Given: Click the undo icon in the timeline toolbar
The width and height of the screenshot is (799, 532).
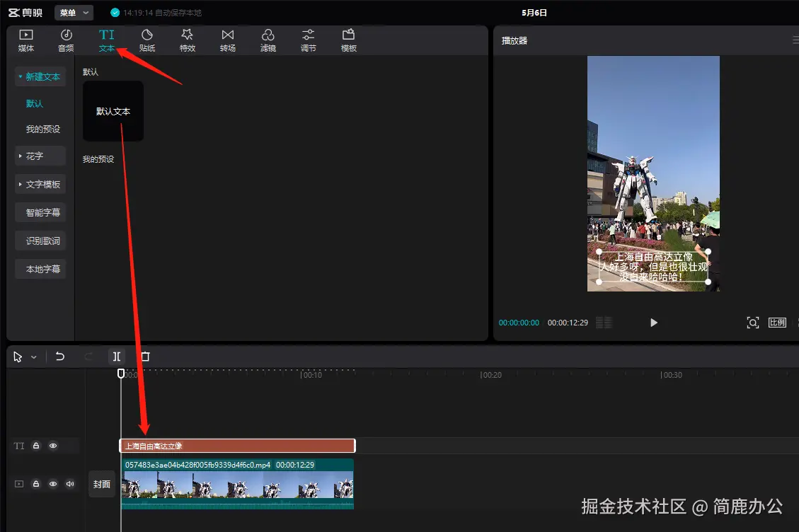Looking at the screenshot, I should click(x=60, y=357).
